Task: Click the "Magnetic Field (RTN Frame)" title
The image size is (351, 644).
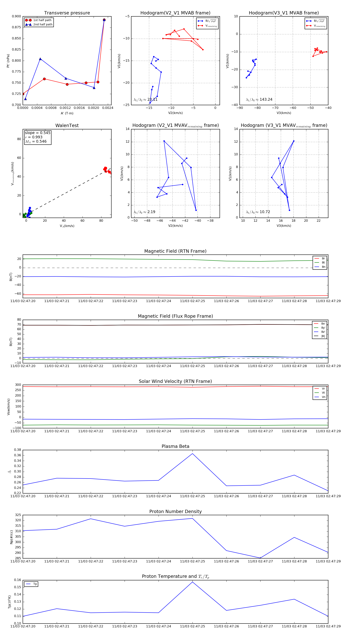Action: coord(175,251)
